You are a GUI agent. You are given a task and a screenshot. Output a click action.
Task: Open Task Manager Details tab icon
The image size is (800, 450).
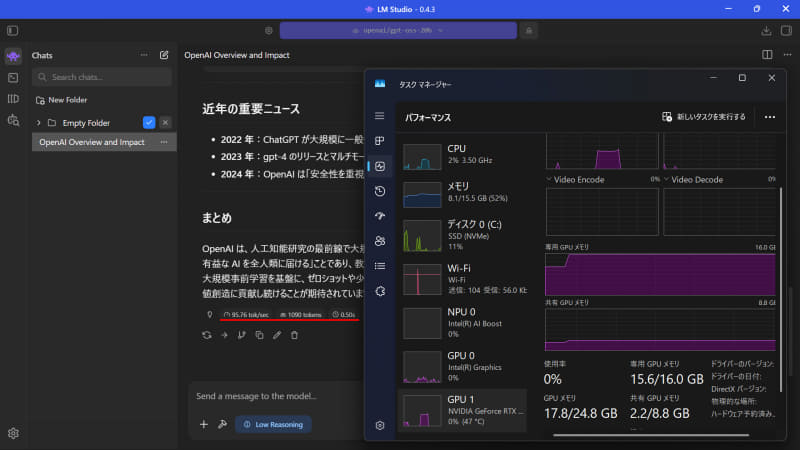click(x=380, y=266)
